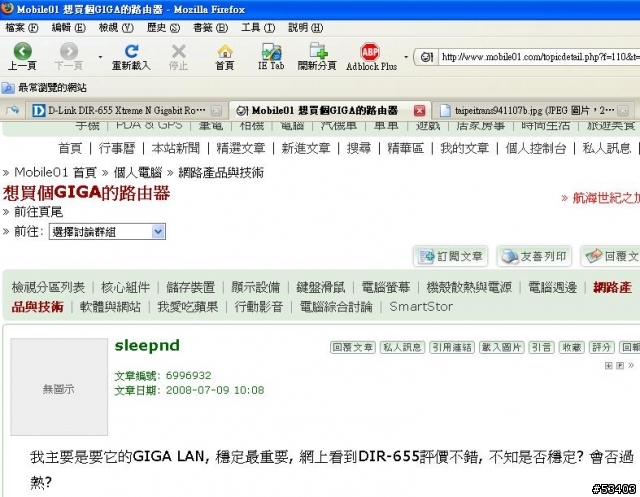Click the 回覆文 reply button
This screenshot has height=497, width=640.
[x=611, y=256]
